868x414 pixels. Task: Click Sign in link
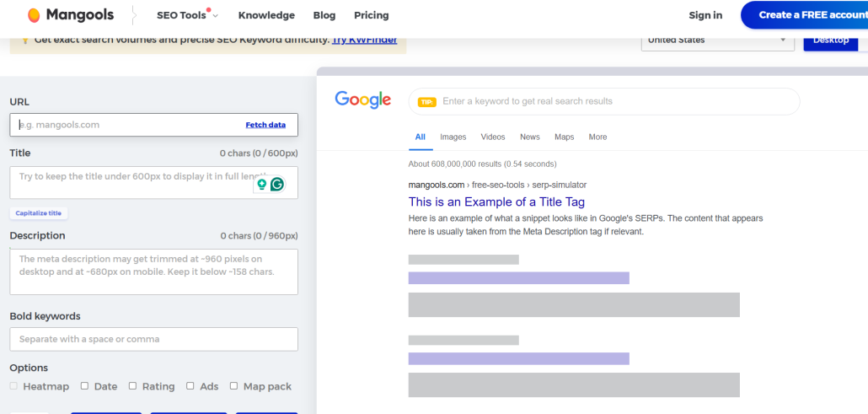click(x=705, y=15)
